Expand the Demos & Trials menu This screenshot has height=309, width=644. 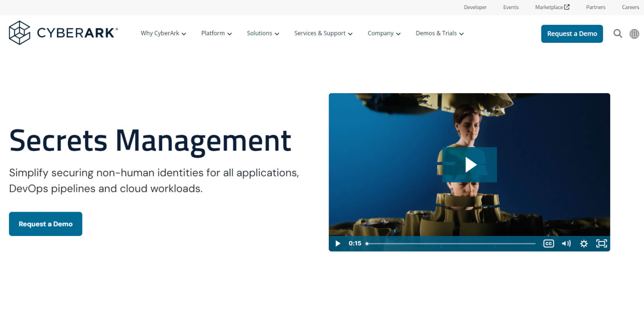439,33
